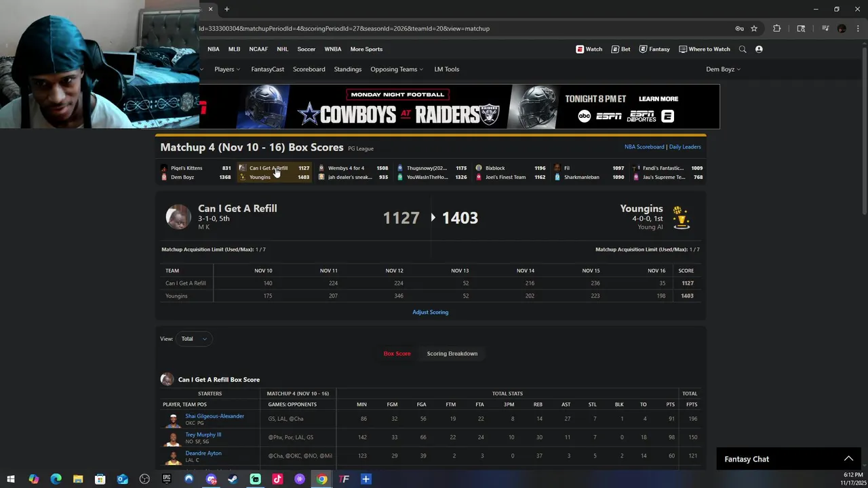Image resolution: width=868 pixels, height=488 pixels.
Task: Open the More Sports menu
Action: 366,49
